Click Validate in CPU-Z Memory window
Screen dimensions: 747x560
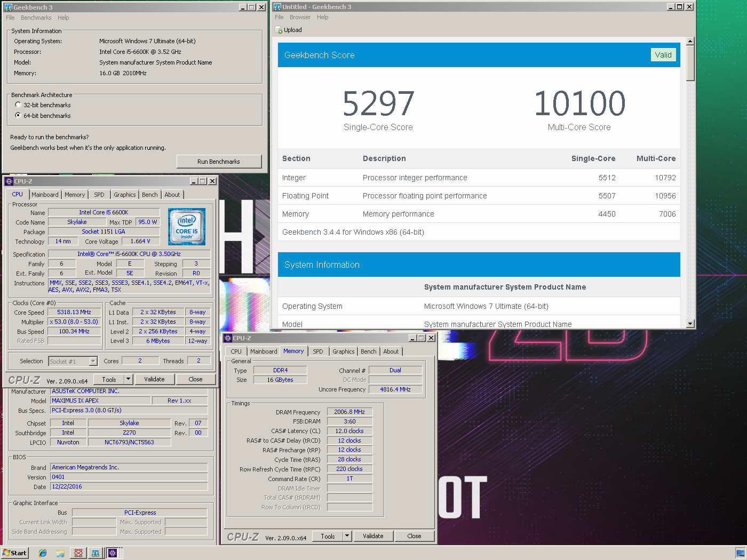pyautogui.click(x=373, y=536)
